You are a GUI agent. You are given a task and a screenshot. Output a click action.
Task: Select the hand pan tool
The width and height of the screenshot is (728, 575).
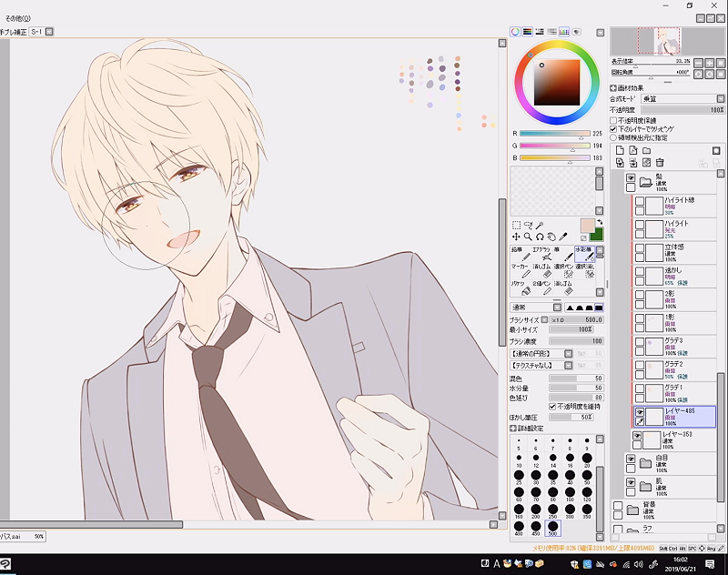551,237
